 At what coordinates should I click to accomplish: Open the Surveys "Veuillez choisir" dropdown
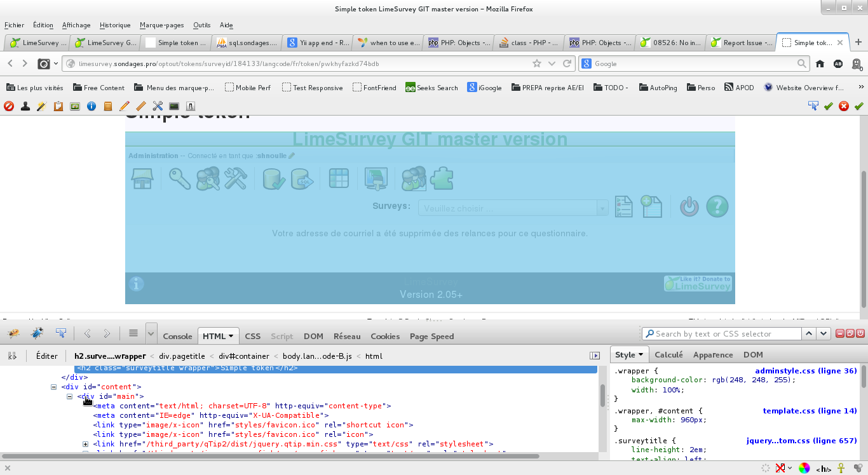[513, 208]
